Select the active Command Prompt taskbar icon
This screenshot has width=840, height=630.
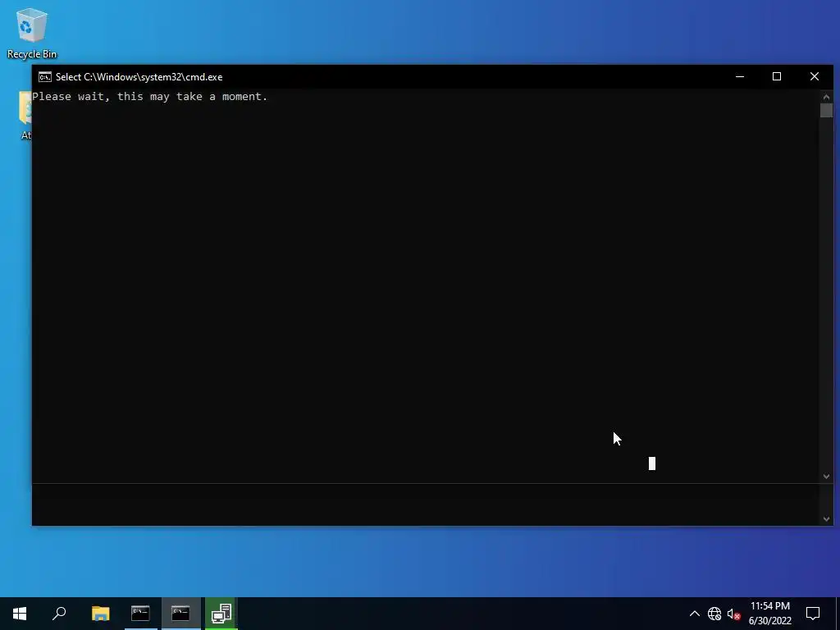180,614
